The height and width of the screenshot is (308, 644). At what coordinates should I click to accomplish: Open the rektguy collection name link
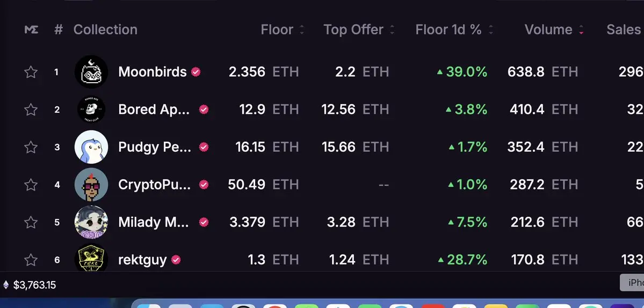coord(142,260)
